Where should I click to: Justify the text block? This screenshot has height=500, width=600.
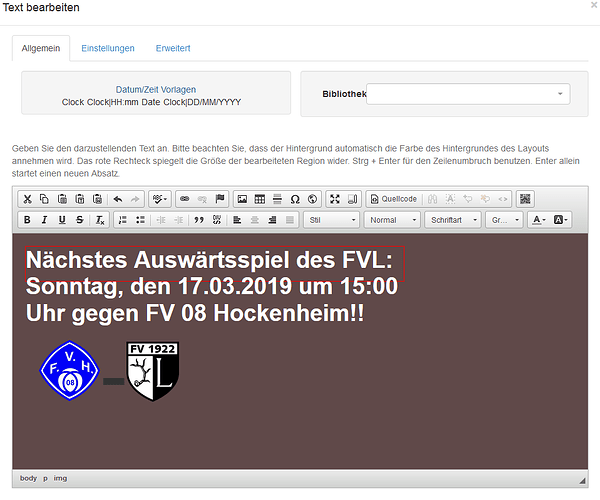(x=290, y=220)
